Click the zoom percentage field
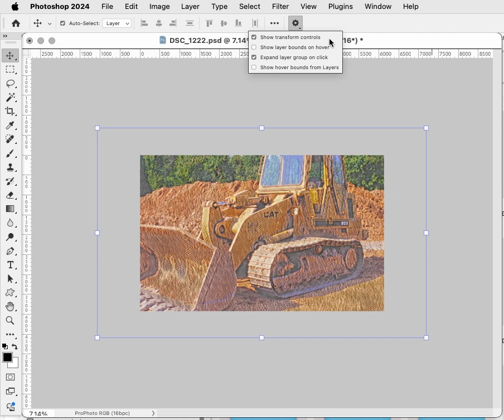This screenshot has width=504, height=420. tap(38, 413)
